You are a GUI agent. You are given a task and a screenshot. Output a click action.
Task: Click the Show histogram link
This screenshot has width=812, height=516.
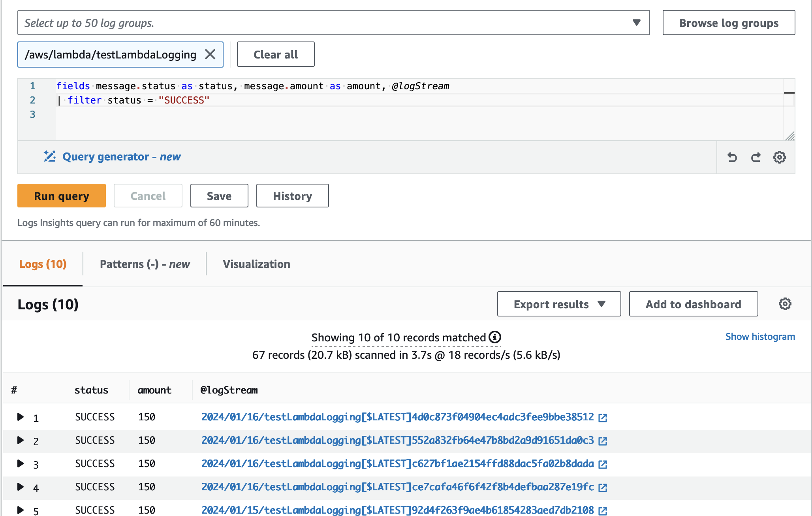(760, 337)
